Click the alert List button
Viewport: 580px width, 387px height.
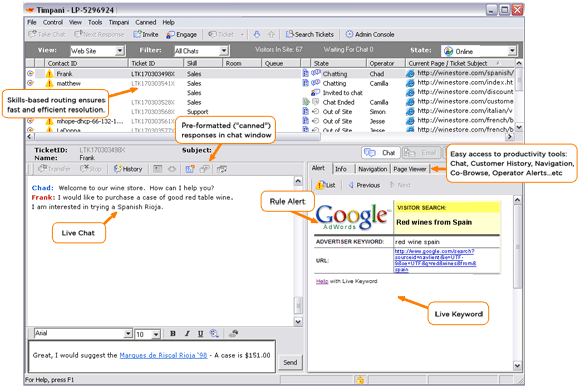click(x=326, y=185)
